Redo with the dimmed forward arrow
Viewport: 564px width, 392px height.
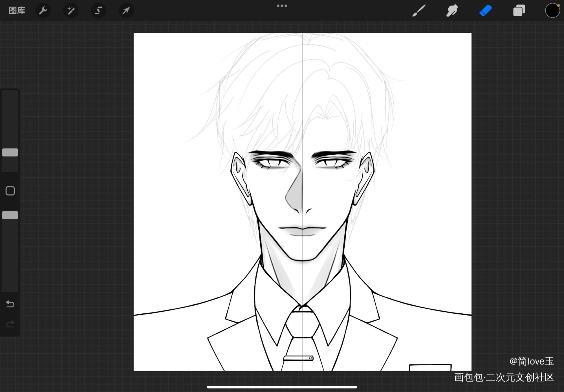click(10, 324)
